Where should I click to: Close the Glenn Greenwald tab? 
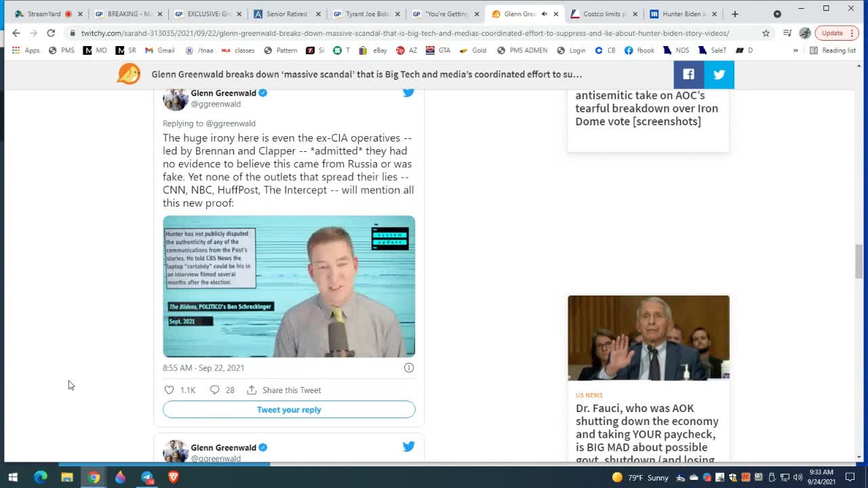pyautogui.click(x=556, y=14)
